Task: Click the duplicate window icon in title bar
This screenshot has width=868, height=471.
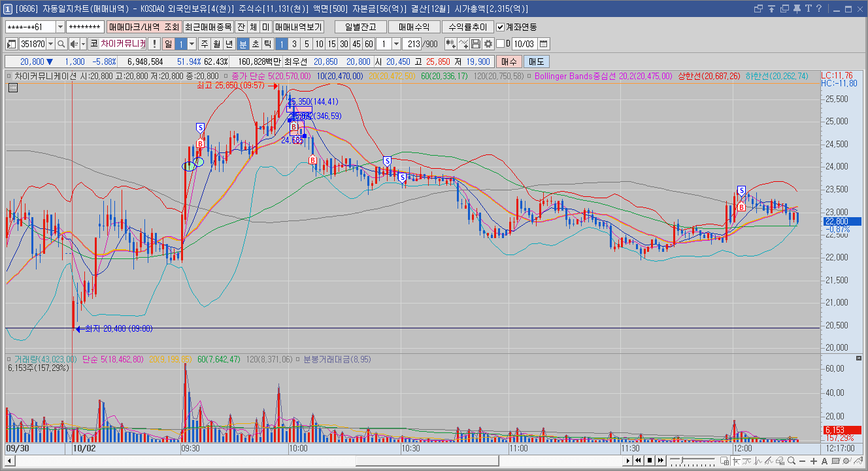Action: 784,9
